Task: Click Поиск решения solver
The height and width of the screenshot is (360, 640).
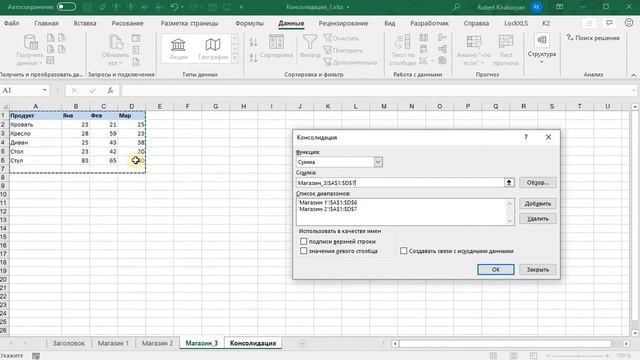Action: [x=593, y=38]
